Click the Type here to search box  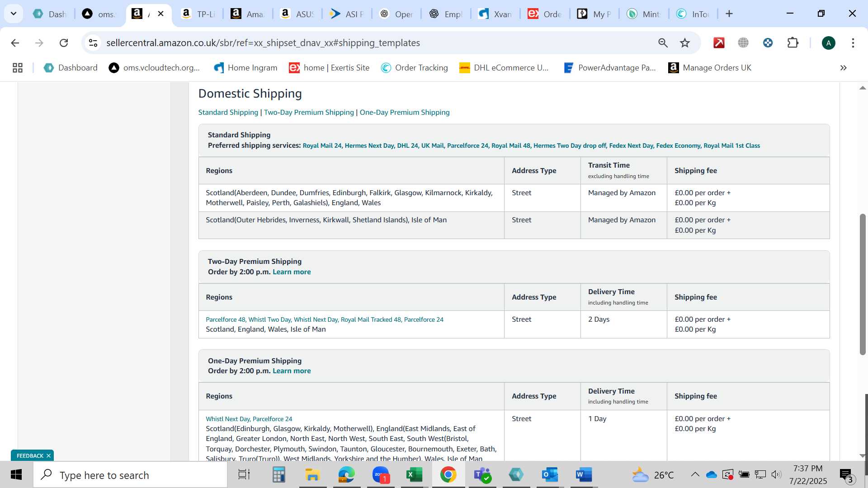coord(130,475)
